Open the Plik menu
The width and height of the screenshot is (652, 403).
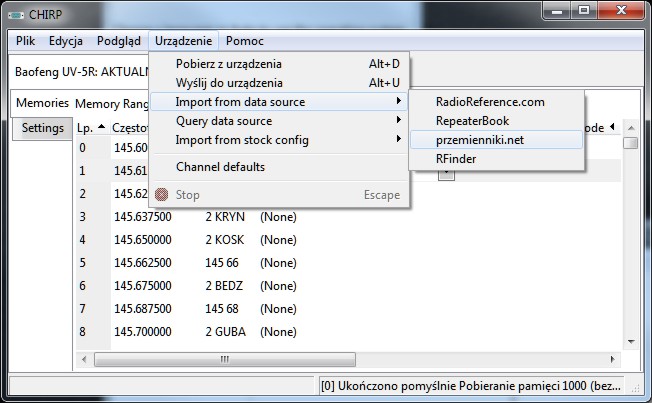[25, 41]
